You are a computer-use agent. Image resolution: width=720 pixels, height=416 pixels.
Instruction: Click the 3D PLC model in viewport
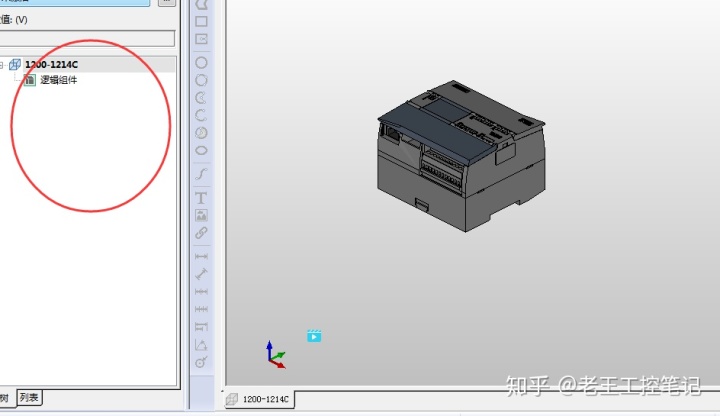click(x=461, y=156)
